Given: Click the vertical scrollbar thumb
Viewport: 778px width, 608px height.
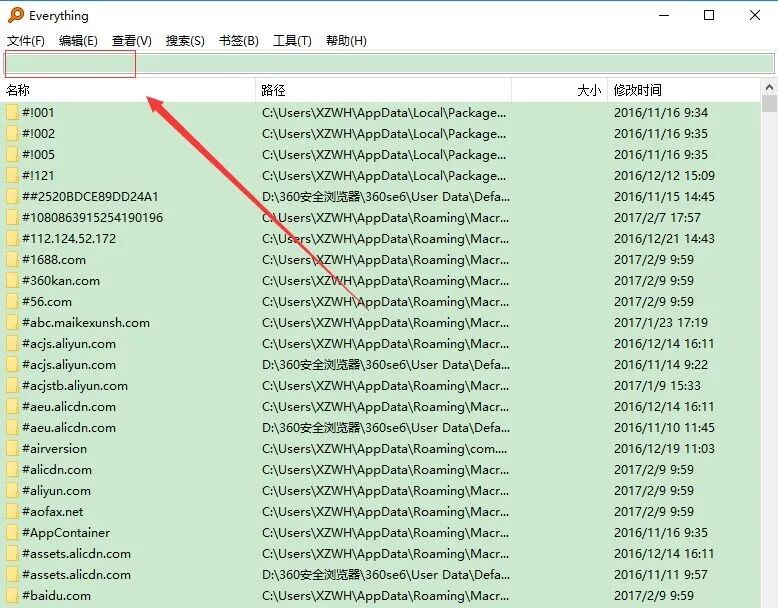Looking at the screenshot, I should click(769, 104).
